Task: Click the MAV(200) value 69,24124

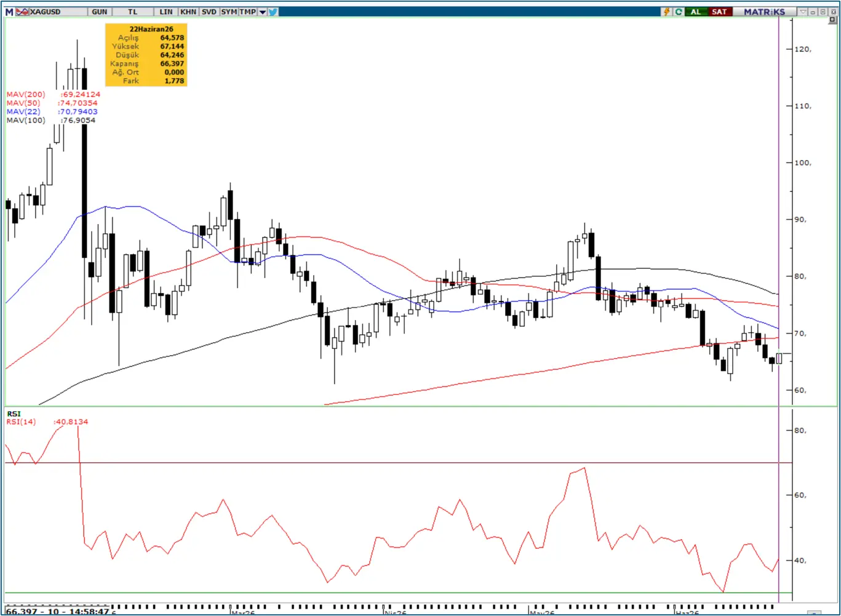Action: pos(81,94)
